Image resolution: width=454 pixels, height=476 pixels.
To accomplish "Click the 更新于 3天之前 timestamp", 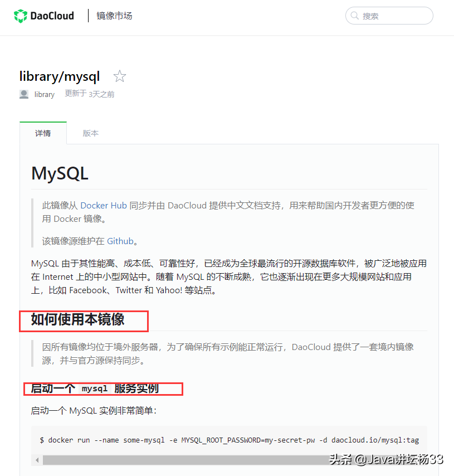I will [x=90, y=94].
